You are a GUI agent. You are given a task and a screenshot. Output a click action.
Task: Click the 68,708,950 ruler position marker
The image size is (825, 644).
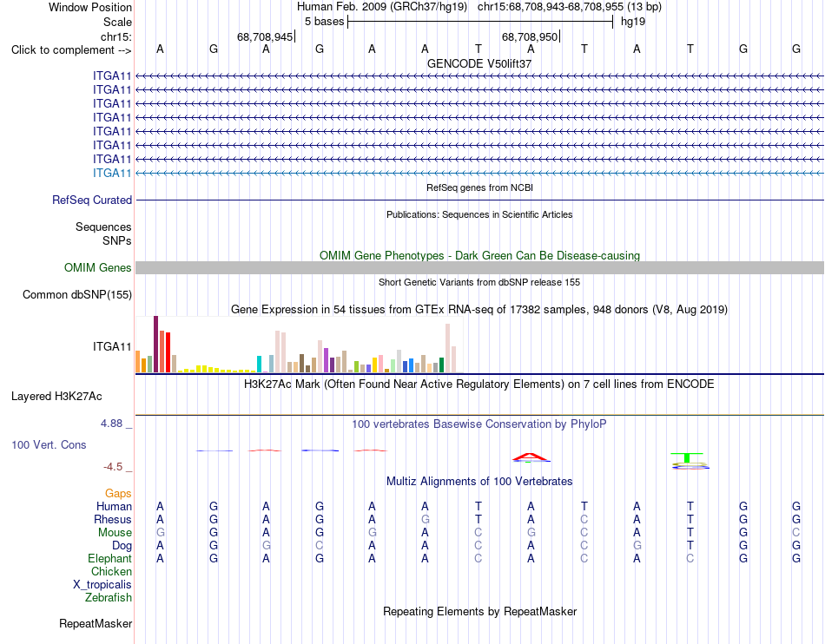pos(531,36)
